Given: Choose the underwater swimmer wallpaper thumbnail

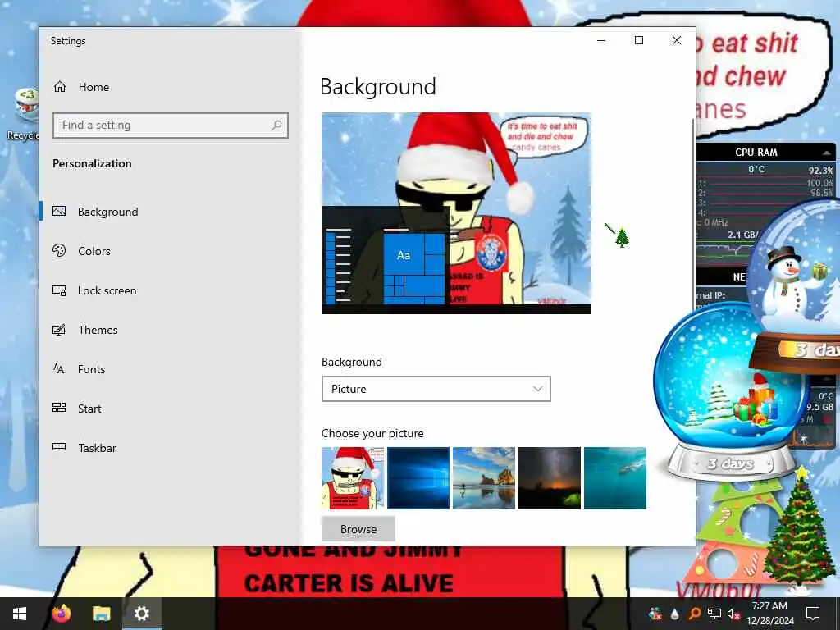Looking at the screenshot, I should 615,478.
